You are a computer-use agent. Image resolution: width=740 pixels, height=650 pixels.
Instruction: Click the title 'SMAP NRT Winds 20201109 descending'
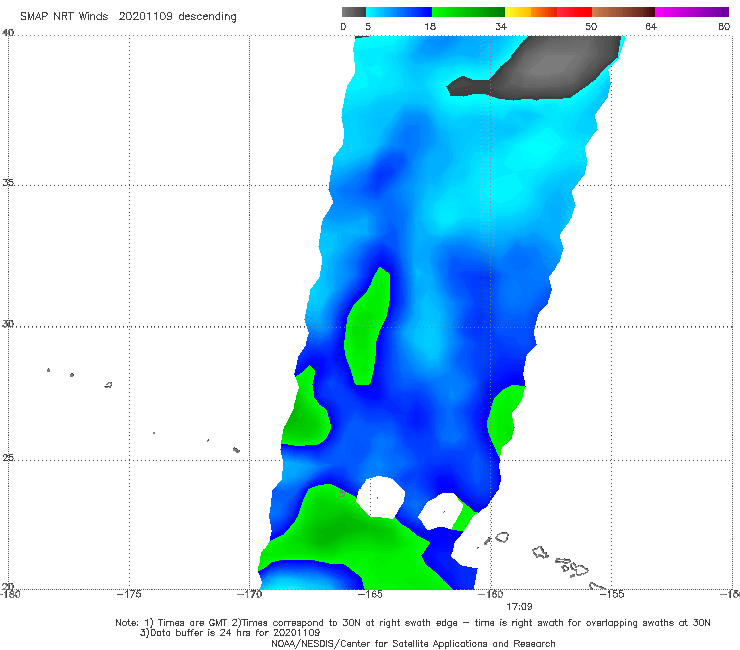coord(128,16)
